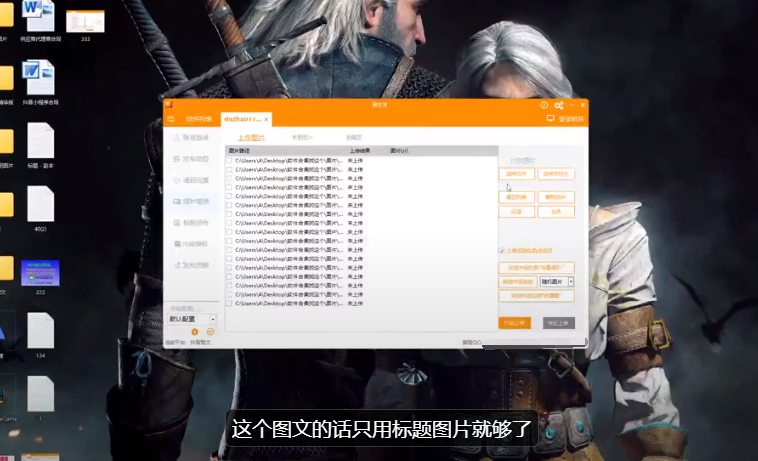Image resolution: width=758 pixels, height=461 pixels.
Task: Open the 软件列表 tab
Action: pyautogui.click(x=199, y=119)
